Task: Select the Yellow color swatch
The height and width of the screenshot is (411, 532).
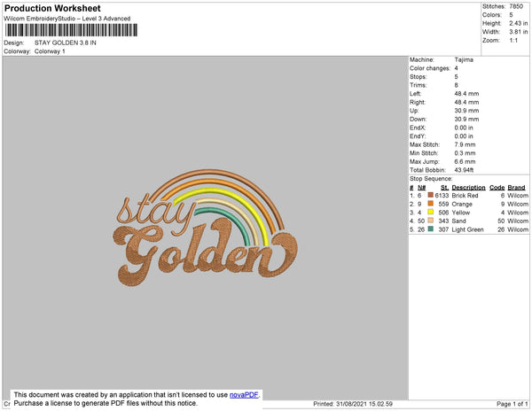Action: [431, 212]
